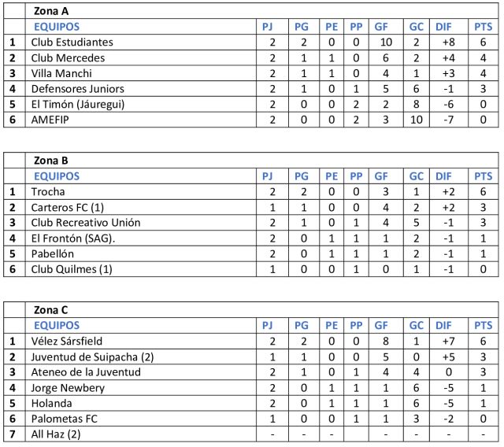Click the Zona B heading

click(52, 161)
